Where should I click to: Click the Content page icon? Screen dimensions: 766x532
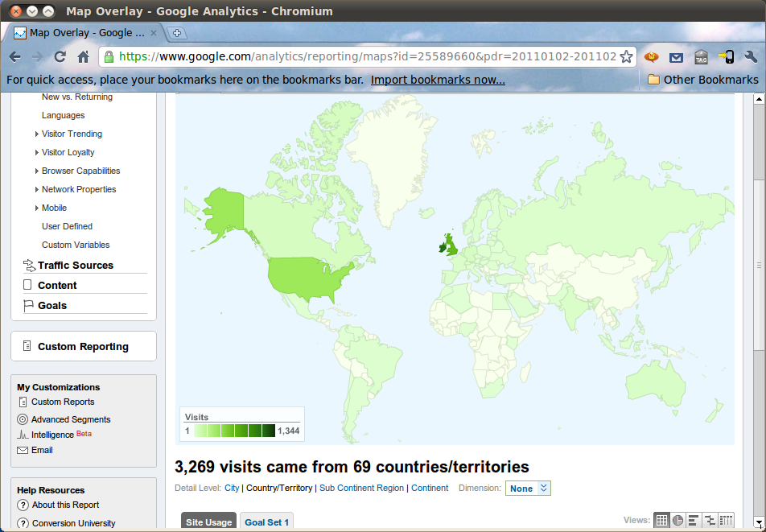tap(28, 285)
